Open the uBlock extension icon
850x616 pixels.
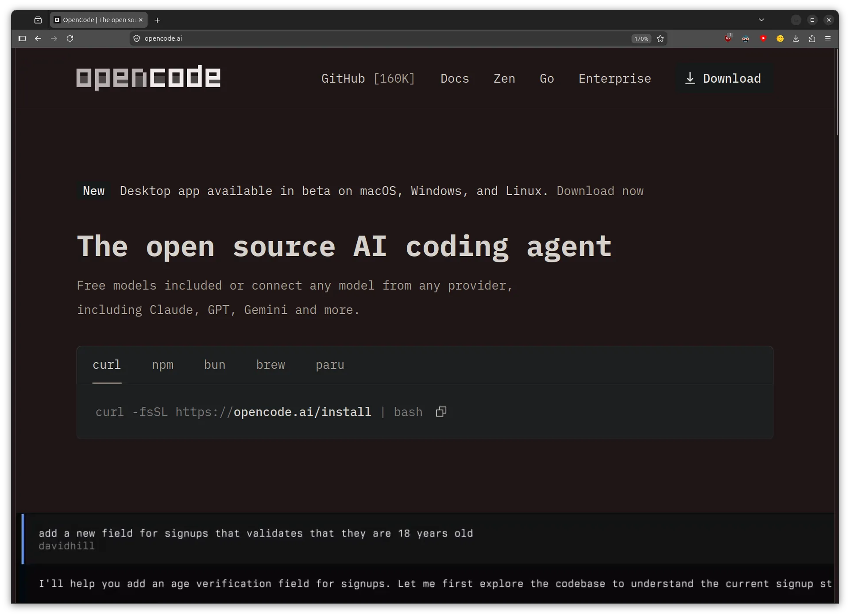[728, 38]
